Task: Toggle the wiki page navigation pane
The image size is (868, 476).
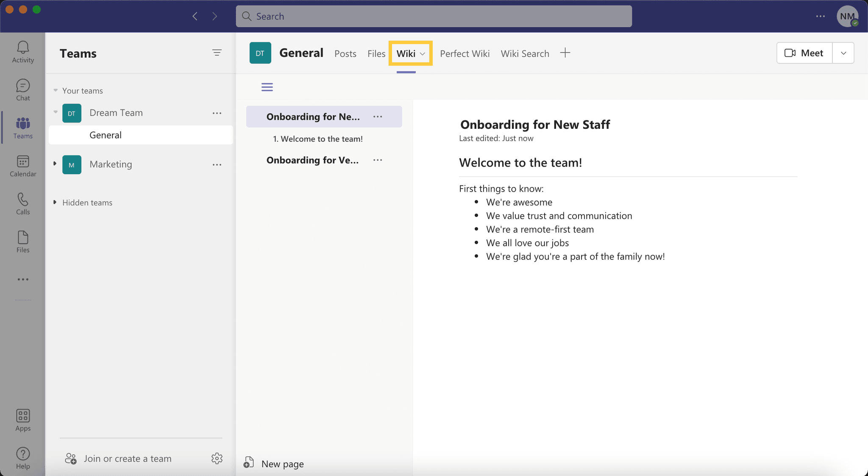Action: pos(267,86)
